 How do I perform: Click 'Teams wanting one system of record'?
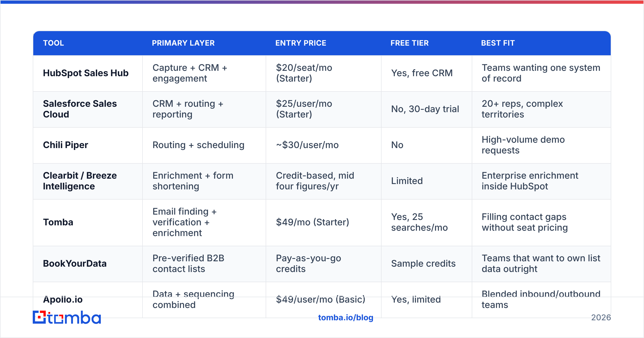tap(541, 73)
